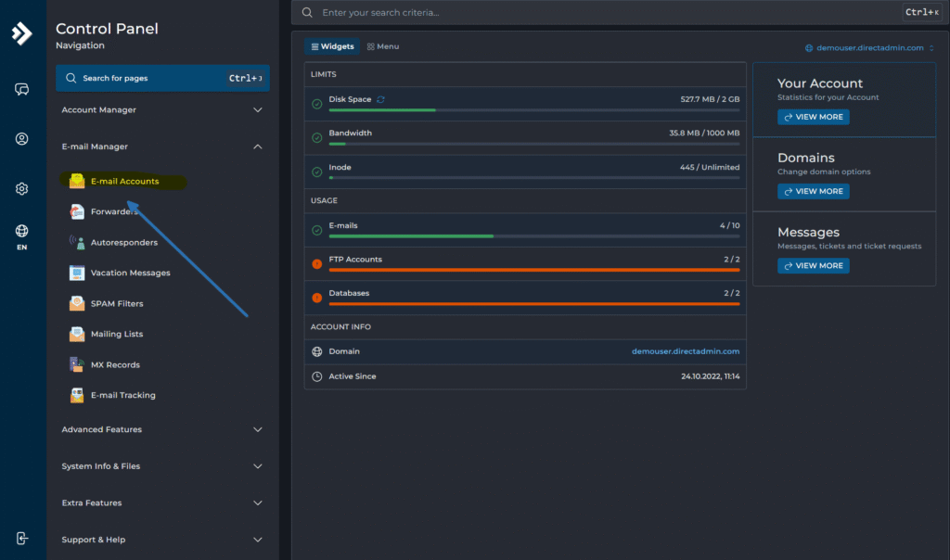Refresh the Disk Space usage
This screenshot has width=950, height=560.
380,99
